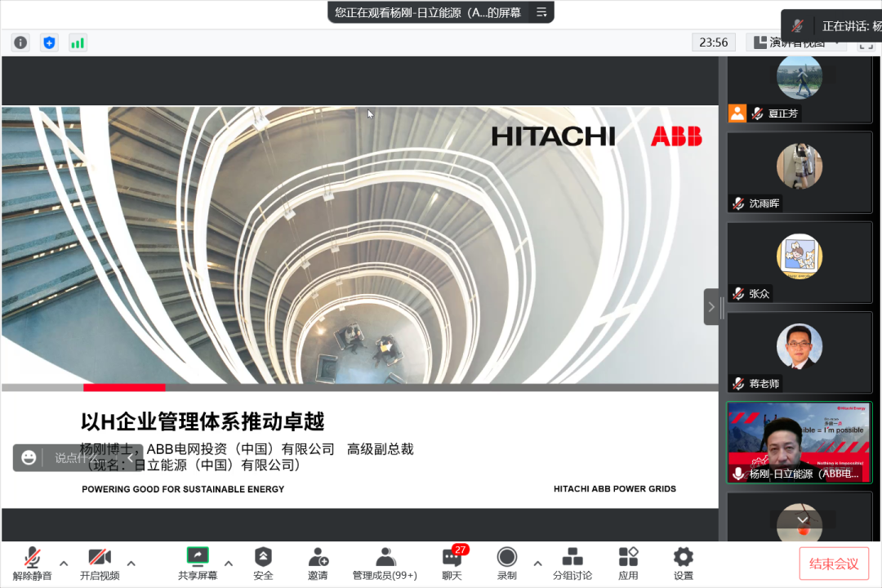Open the 演讲者视图 view dropdown
Screen dimensions: 882x588
[797, 42]
